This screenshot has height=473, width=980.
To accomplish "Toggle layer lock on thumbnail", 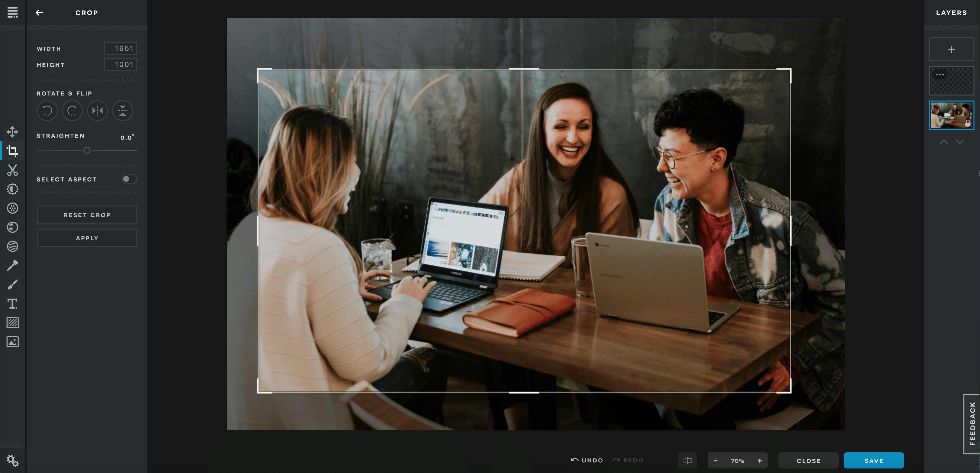I will (969, 123).
